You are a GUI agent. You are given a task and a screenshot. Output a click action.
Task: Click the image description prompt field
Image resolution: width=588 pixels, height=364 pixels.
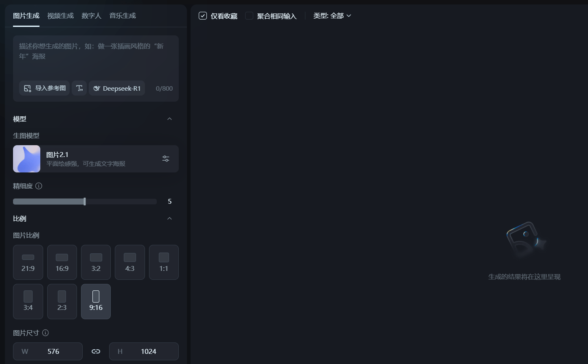[96, 57]
